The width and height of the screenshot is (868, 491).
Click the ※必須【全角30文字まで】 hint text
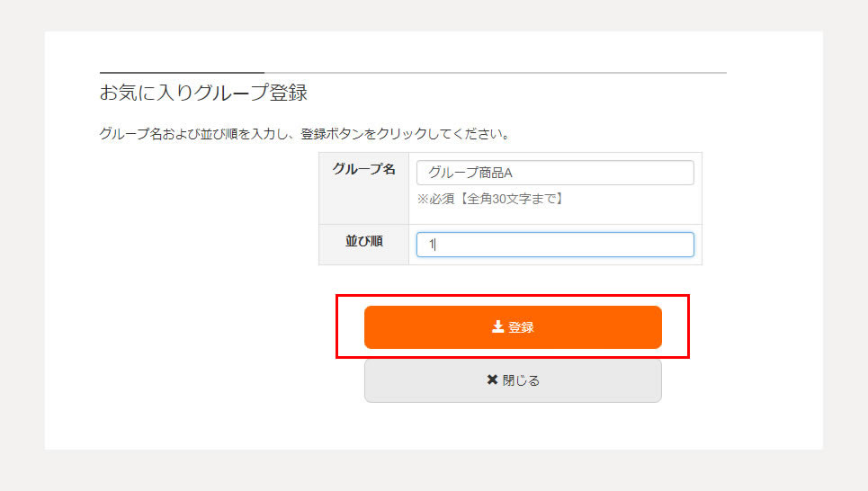[490, 199]
